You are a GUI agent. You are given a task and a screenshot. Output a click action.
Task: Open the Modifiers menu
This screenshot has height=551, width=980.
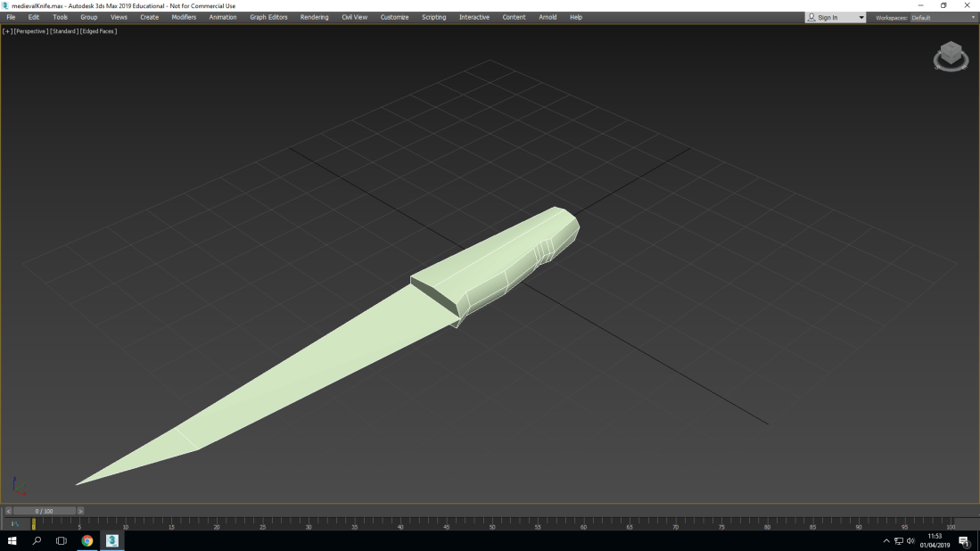pyautogui.click(x=184, y=17)
